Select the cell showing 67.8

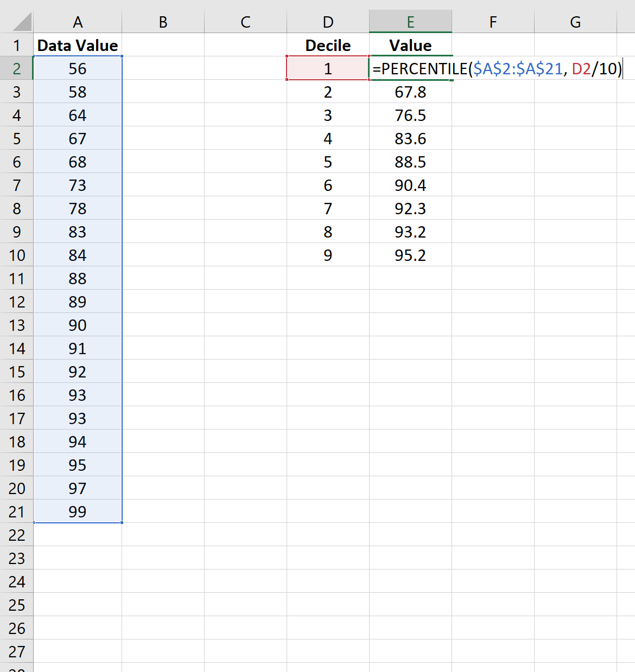(x=411, y=92)
